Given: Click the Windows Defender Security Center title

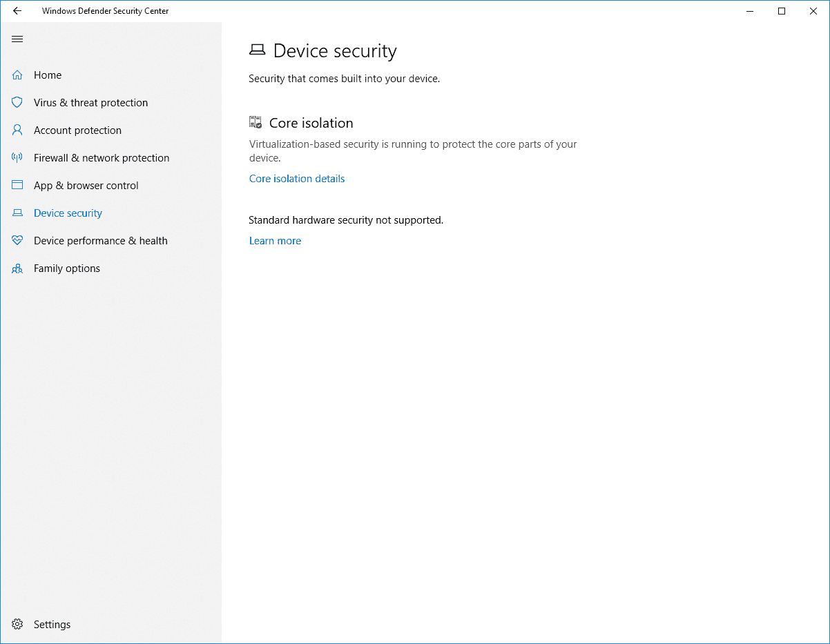Looking at the screenshot, I should click(105, 11).
